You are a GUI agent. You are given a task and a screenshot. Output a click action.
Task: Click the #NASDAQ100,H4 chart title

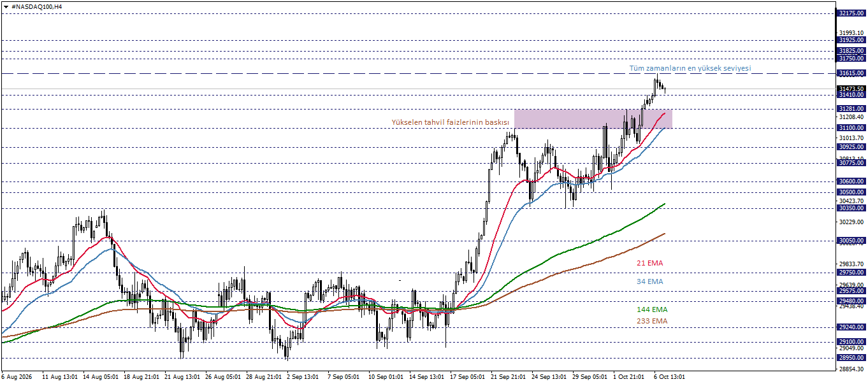pyautogui.click(x=37, y=6)
